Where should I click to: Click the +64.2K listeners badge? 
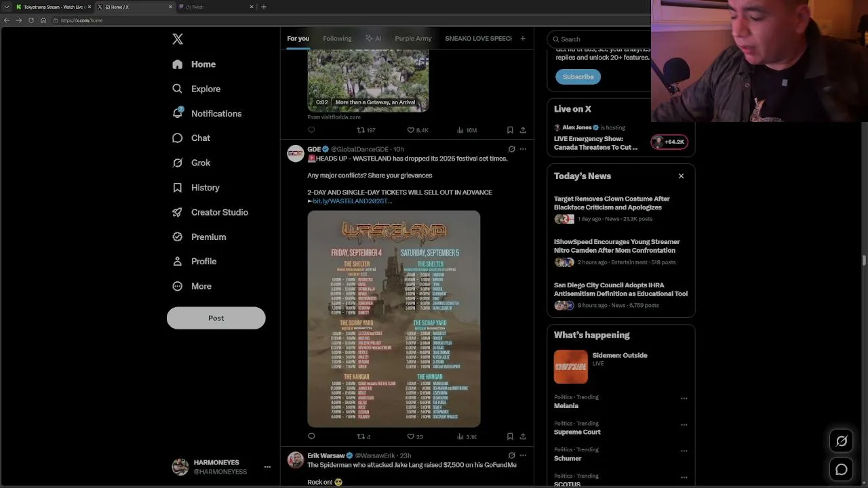tap(669, 142)
